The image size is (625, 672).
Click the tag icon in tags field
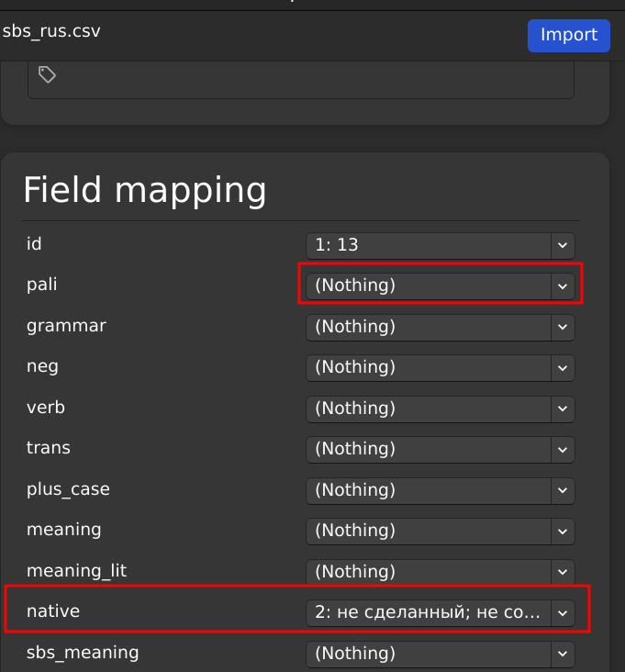point(48,75)
